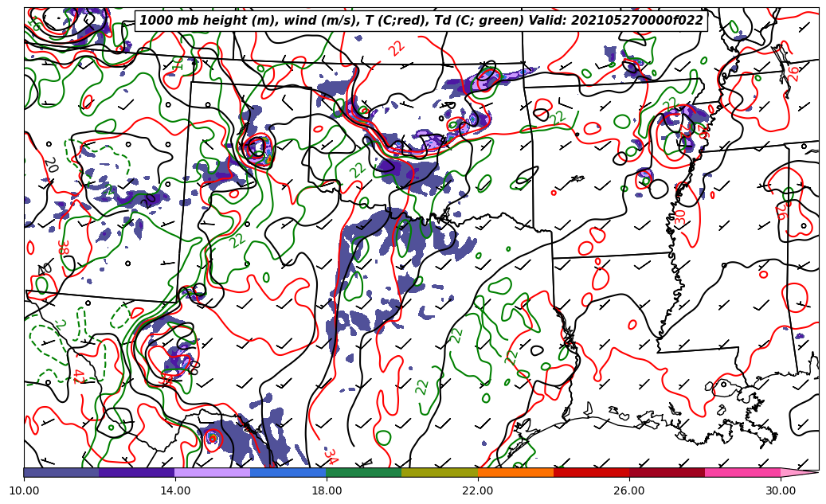The image size is (826, 504).
Task: Click the 10.00 colorbar tick label
Action: (24, 490)
